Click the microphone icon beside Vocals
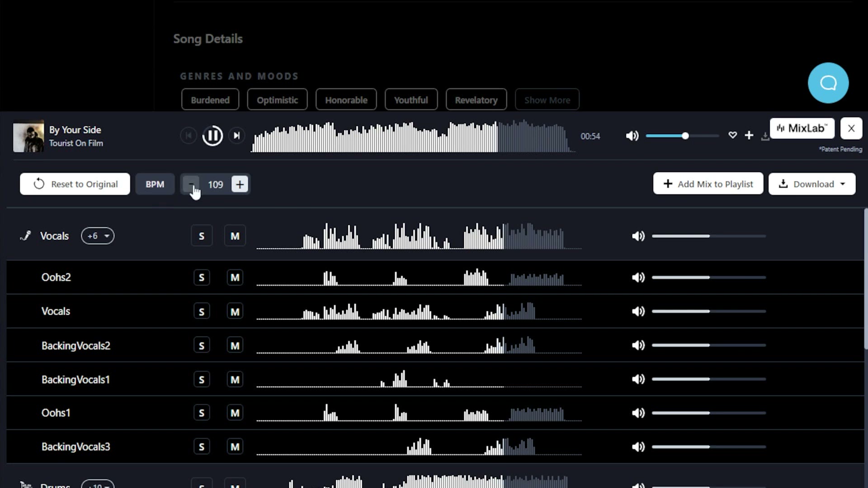The image size is (868, 488). 26,236
